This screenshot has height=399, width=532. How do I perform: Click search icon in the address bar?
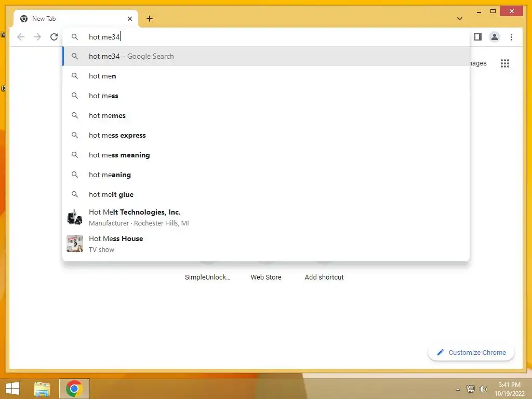tap(75, 37)
